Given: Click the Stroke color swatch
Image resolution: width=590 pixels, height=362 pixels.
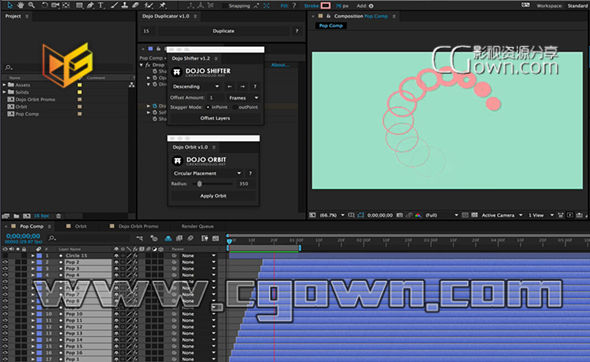Looking at the screenshot, I should [x=326, y=5].
